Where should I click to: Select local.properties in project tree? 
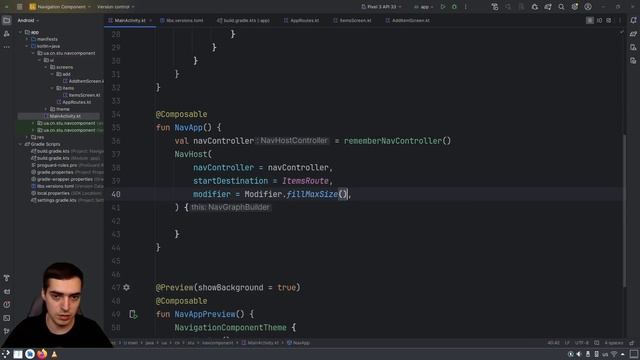click(x=53, y=193)
